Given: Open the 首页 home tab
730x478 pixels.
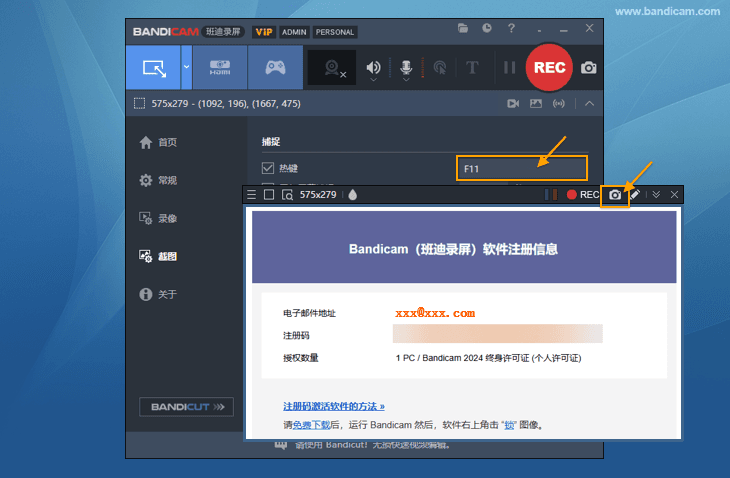Looking at the screenshot, I should [x=158, y=142].
